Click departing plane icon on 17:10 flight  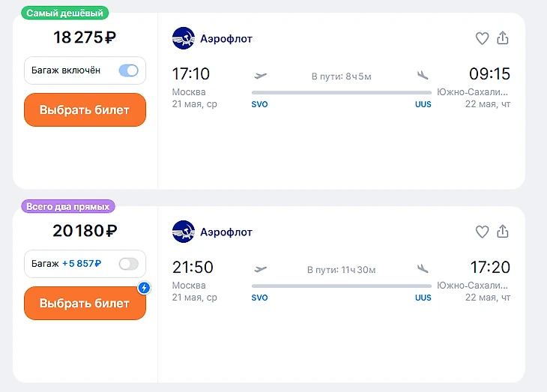pyautogui.click(x=261, y=75)
